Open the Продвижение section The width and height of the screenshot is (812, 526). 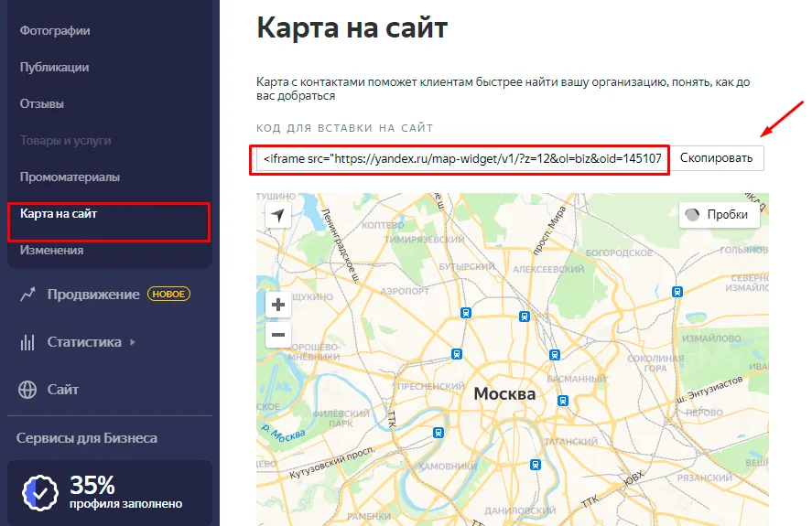click(x=93, y=294)
